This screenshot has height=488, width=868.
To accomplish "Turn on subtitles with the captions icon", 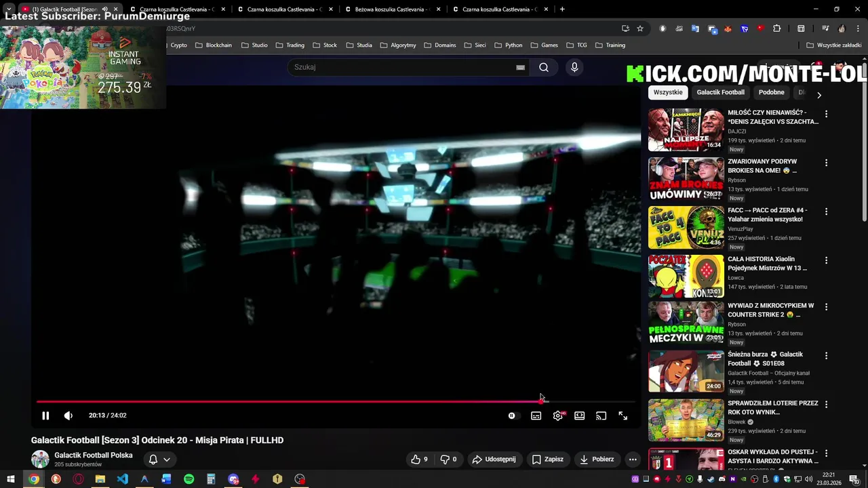I will point(536,415).
